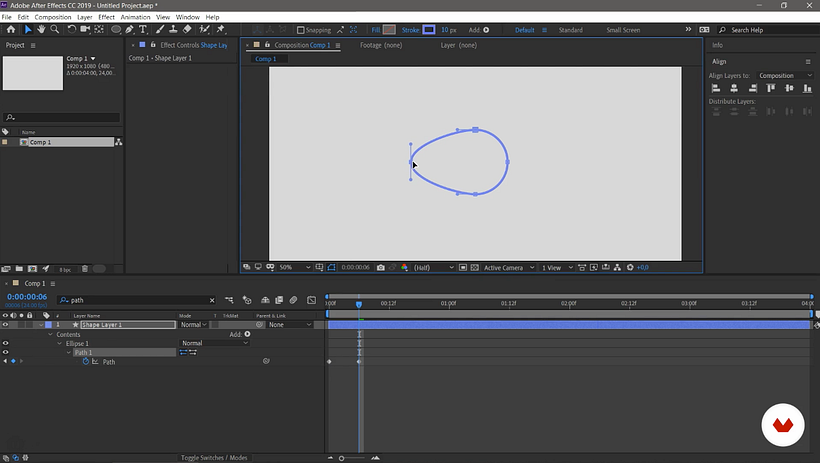
Task: Open the Align Layers to Composition dropdown
Action: tap(785, 75)
